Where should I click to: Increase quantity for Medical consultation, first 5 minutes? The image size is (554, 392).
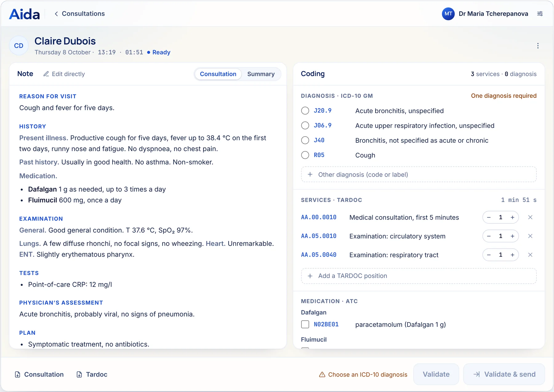pos(512,217)
